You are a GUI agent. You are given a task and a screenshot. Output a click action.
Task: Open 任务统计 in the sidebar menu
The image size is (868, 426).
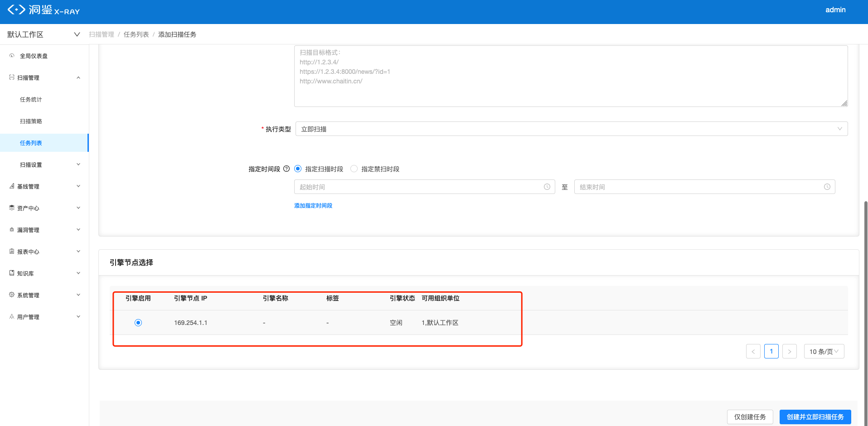coord(31,99)
